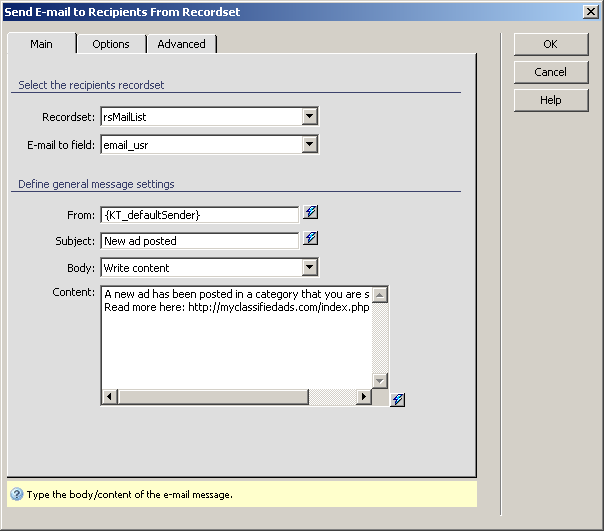Click the content scrollbar's right arrow

point(364,397)
